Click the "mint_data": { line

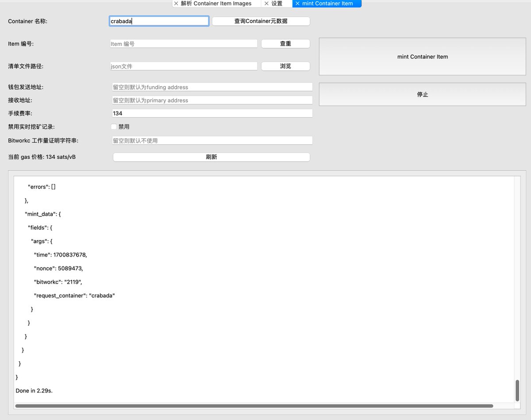[x=43, y=214]
